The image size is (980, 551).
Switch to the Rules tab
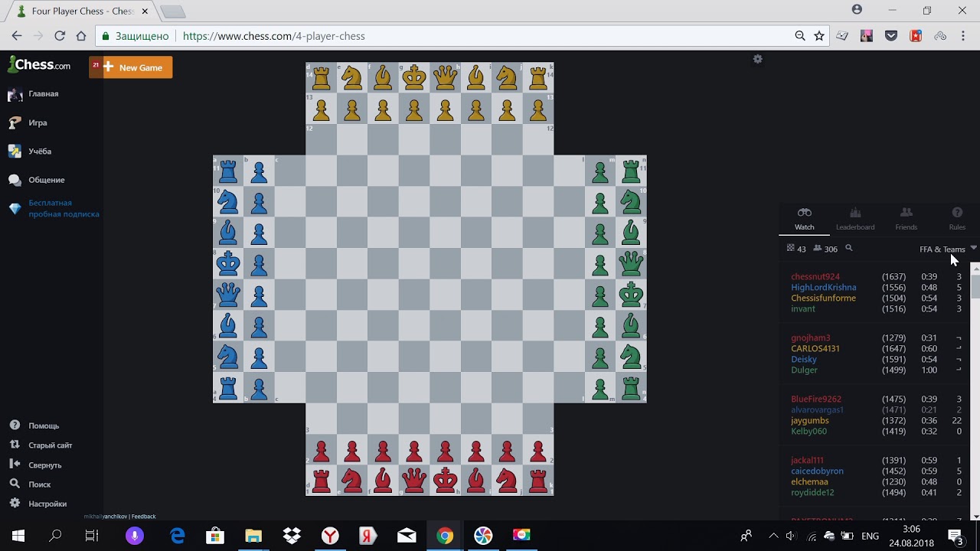click(x=957, y=219)
